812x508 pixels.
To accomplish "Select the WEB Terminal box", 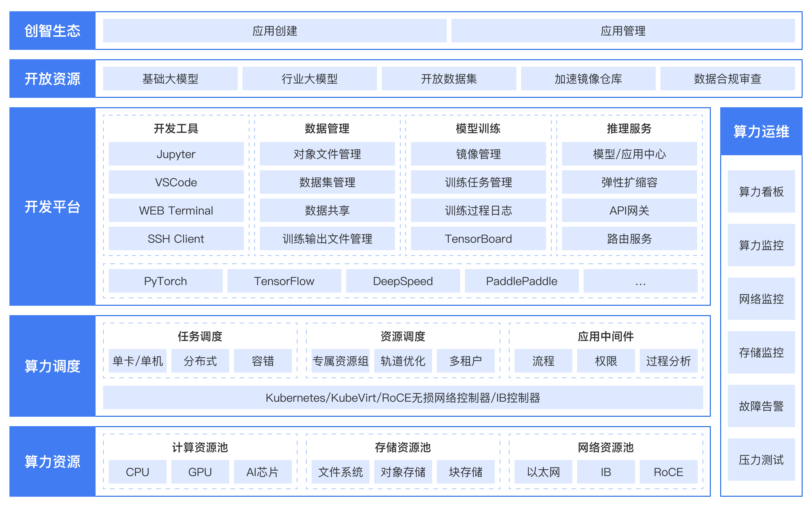I will [x=176, y=210].
